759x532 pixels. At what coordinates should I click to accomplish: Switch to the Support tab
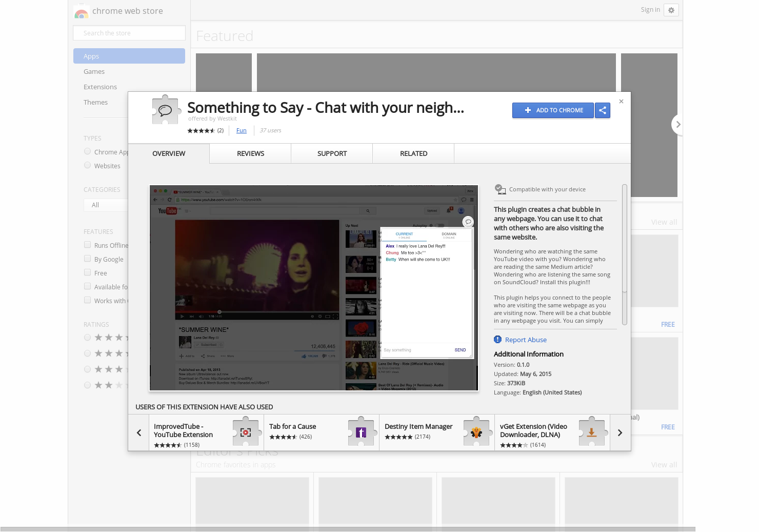tap(332, 153)
